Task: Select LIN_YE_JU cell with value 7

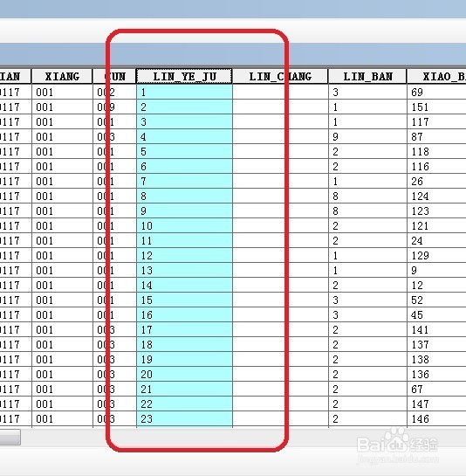Action: coord(184,182)
